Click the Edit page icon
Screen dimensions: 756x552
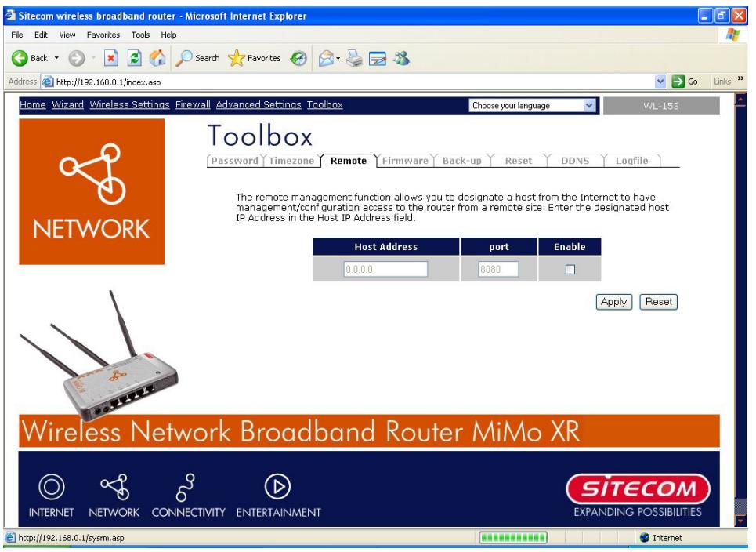378,59
